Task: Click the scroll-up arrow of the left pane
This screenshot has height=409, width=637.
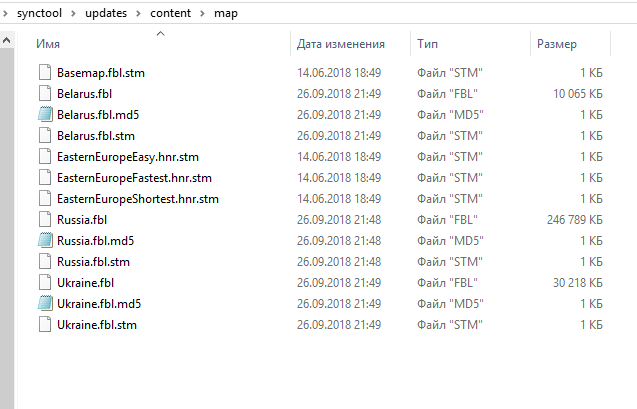Action: pos(7,40)
